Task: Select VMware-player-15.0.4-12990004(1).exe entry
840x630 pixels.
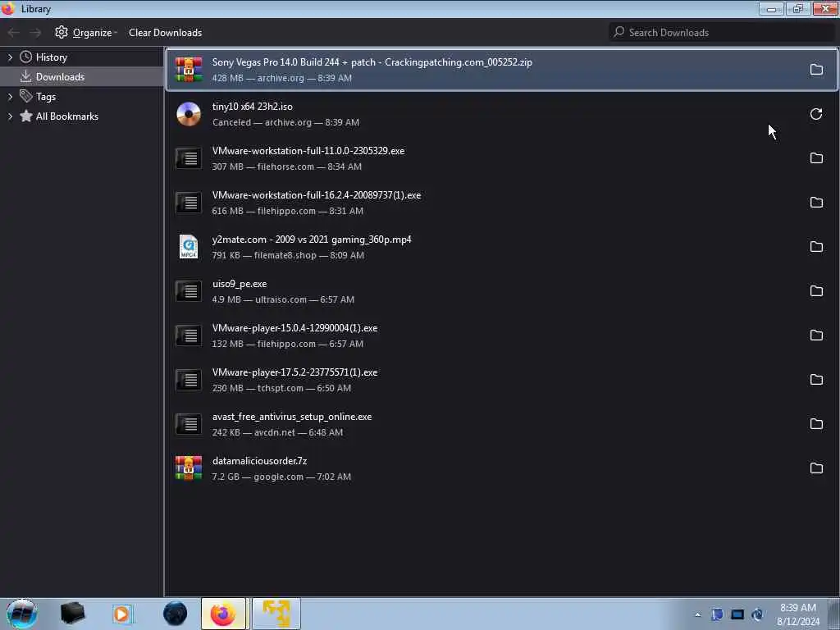Action: 501,336
